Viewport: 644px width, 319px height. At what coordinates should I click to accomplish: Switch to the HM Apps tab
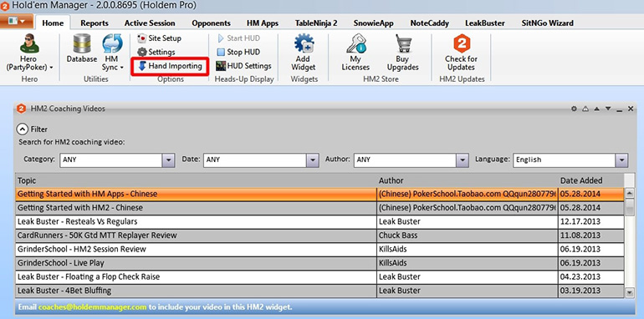click(x=263, y=23)
